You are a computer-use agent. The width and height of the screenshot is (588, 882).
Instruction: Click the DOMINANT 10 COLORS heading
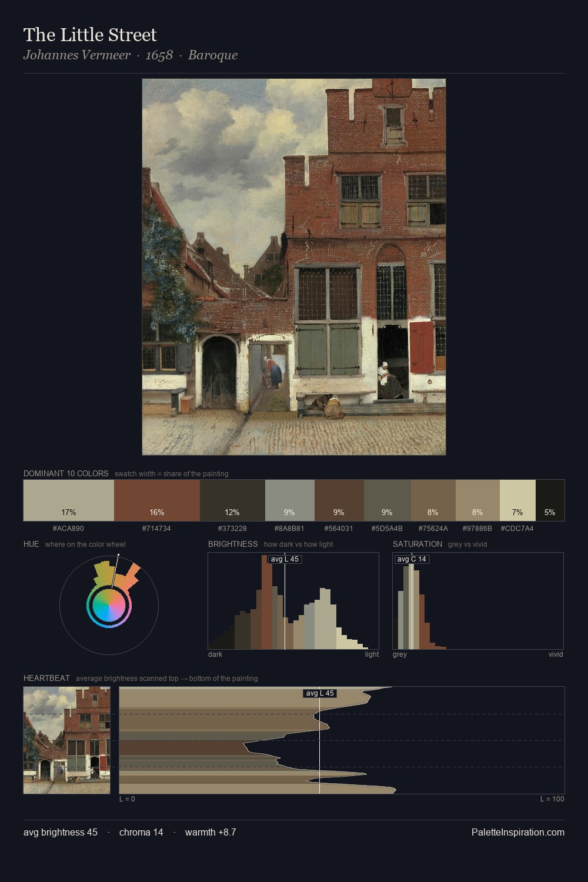click(x=66, y=473)
